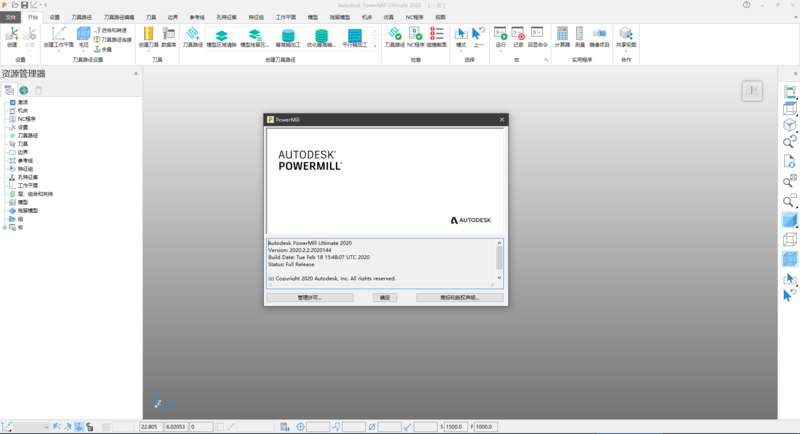Open the 共享视图 shared view icon
This screenshot has height=434, width=800.
point(626,35)
